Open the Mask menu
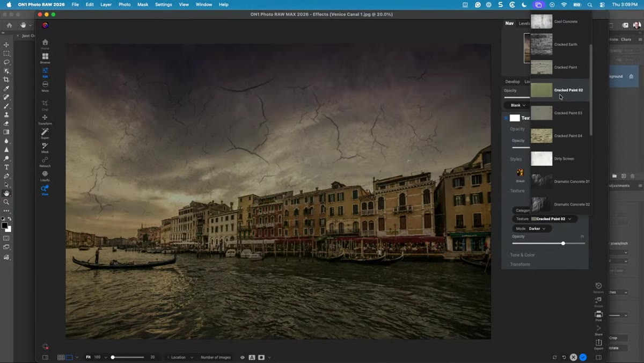This screenshot has height=363, width=644. 143,4
